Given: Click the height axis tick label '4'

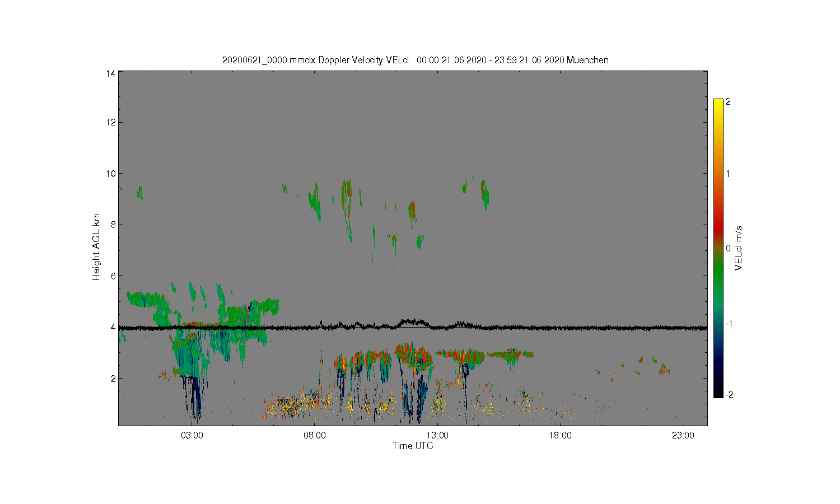Looking at the screenshot, I should (x=113, y=327).
